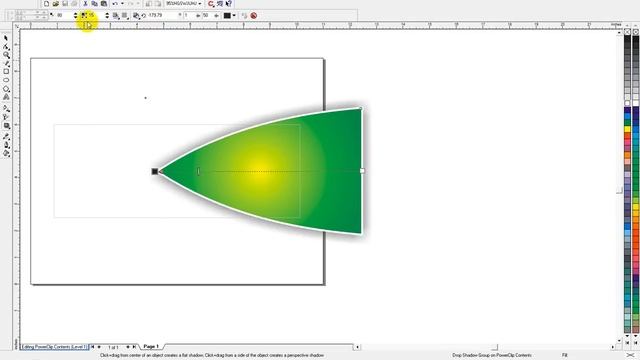Click the Copy shadow properties icon
This screenshot has height=360, width=640.
pyautogui.click(x=244, y=16)
